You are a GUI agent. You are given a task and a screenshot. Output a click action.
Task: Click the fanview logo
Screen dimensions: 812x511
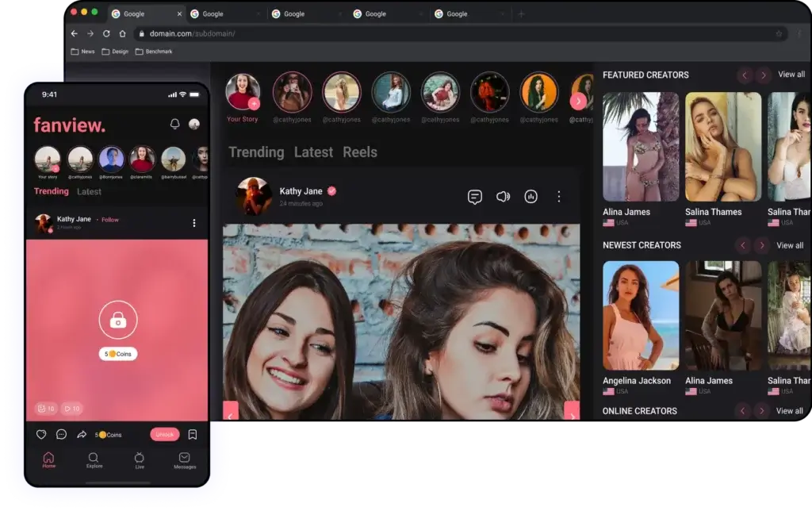point(70,125)
